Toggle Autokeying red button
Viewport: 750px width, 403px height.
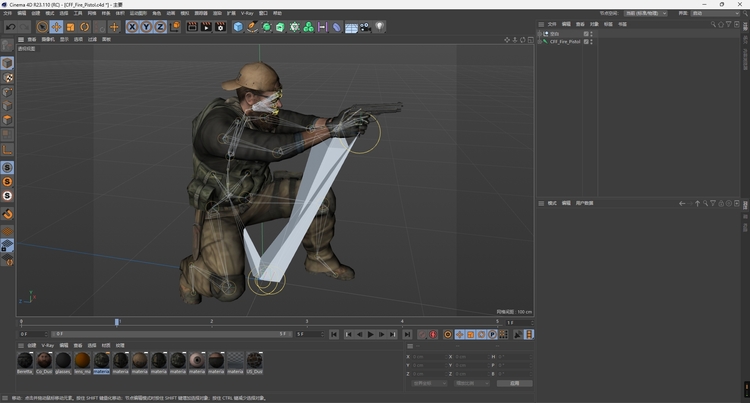433,335
